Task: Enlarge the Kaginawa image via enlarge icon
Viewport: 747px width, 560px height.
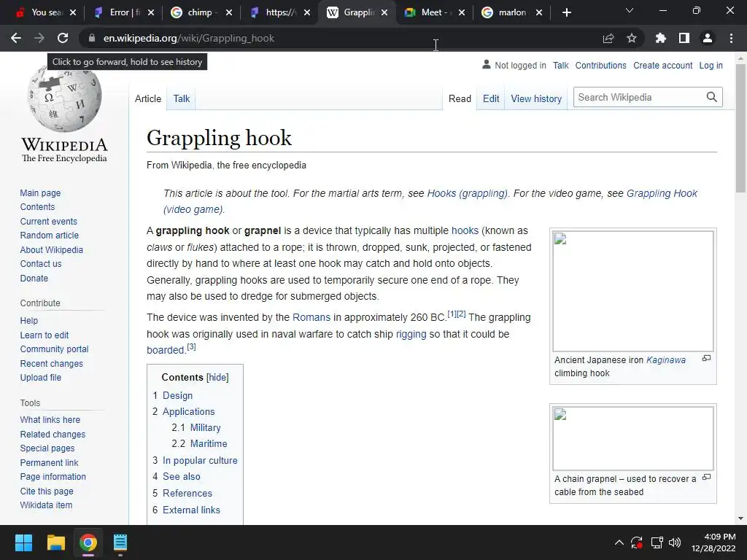Action: (x=706, y=358)
